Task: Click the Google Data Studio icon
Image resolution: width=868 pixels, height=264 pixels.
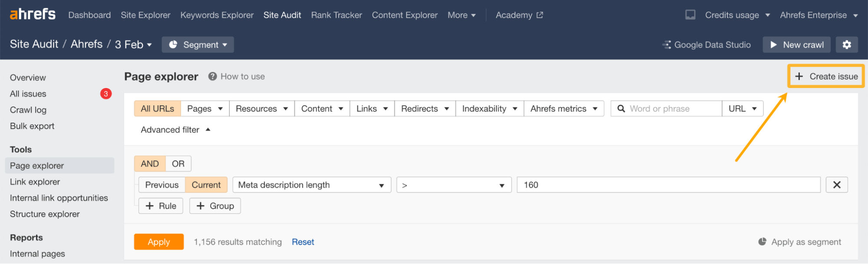Action: click(x=667, y=44)
